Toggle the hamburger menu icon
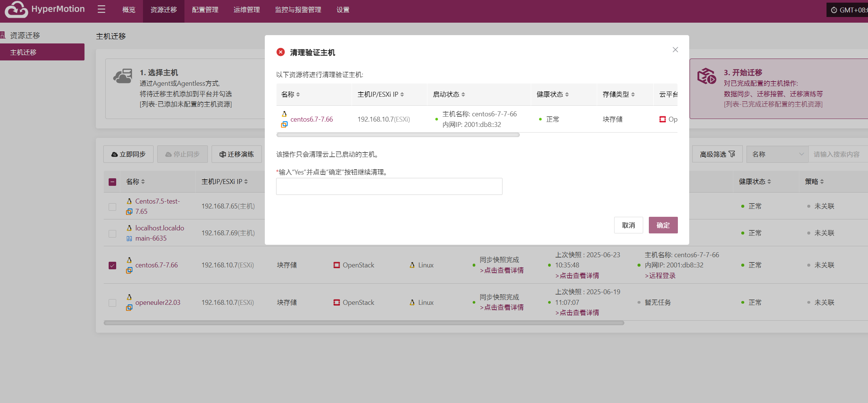Screen dimensions: 868x403 coord(101,9)
